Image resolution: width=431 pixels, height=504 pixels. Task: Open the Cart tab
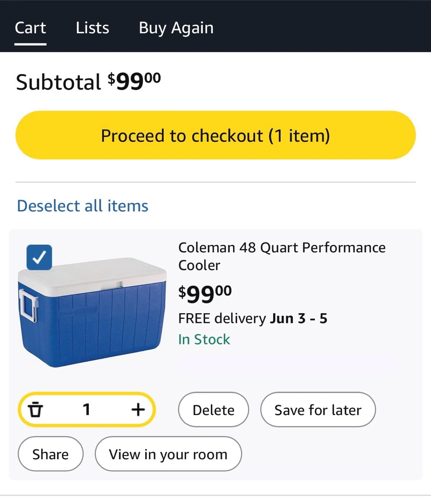click(x=30, y=28)
